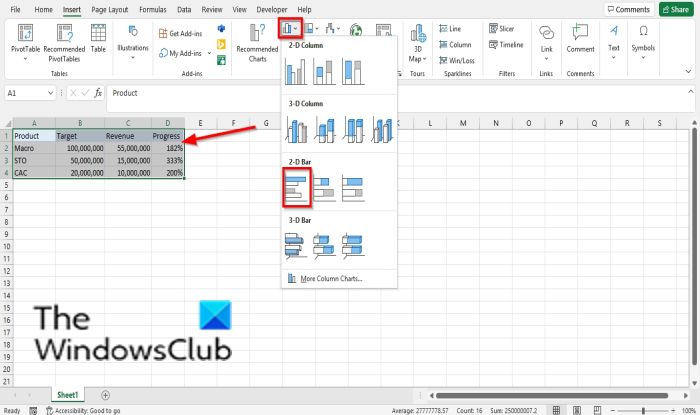Insert a Column sparkline
This screenshot has width=700, height=415.
[x=455, y=45]
